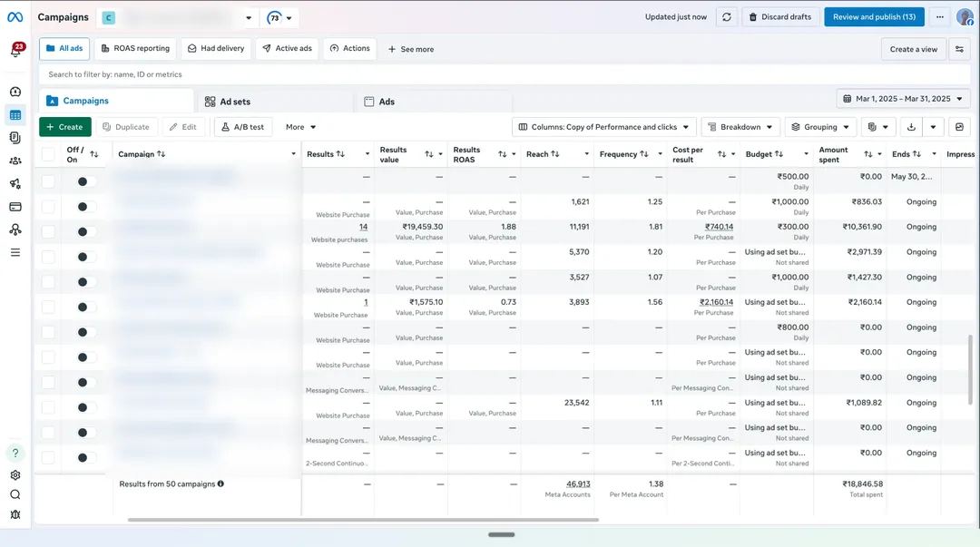Open the ad account selector dropdown
This screenshot has width=980, height=547.
(x=179, y=17)
